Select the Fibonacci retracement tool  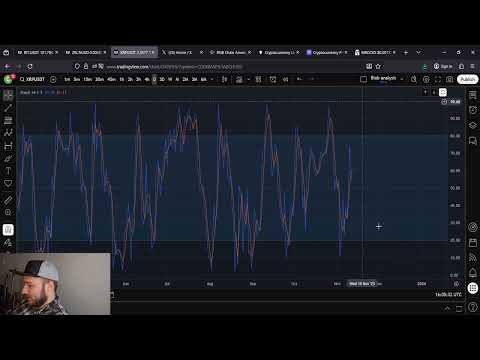[x=8, y=120]
